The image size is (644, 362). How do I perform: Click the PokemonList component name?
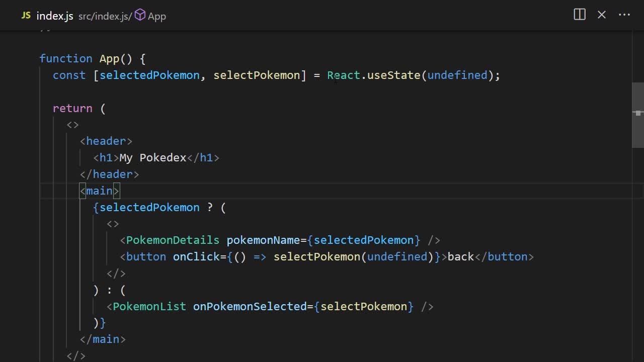pos(149,307)
